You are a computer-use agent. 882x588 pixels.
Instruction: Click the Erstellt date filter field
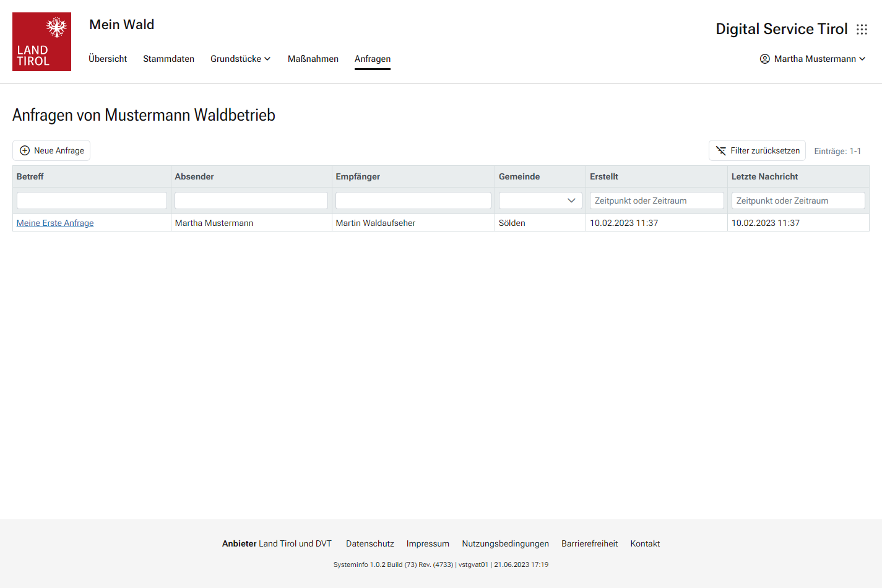tap(656, 201)
